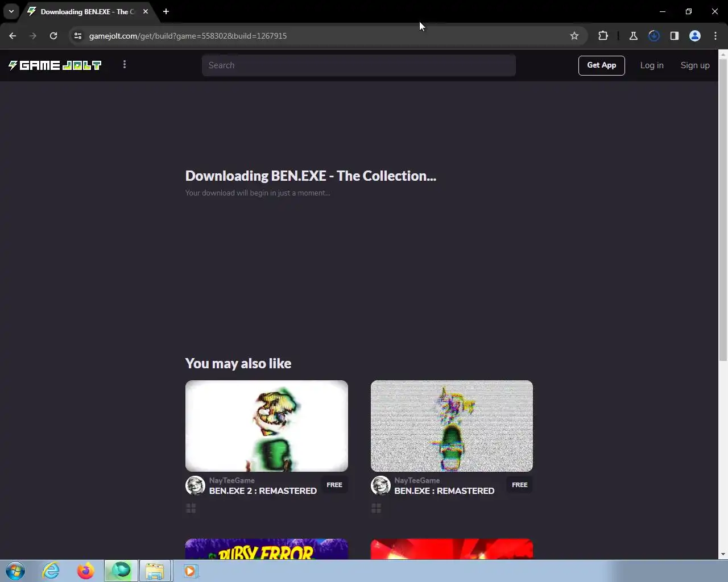The image size is (728, 582).
Task: Click FREE tag on BEN.EXE : REMASTERED
Action: coord(520,485)
